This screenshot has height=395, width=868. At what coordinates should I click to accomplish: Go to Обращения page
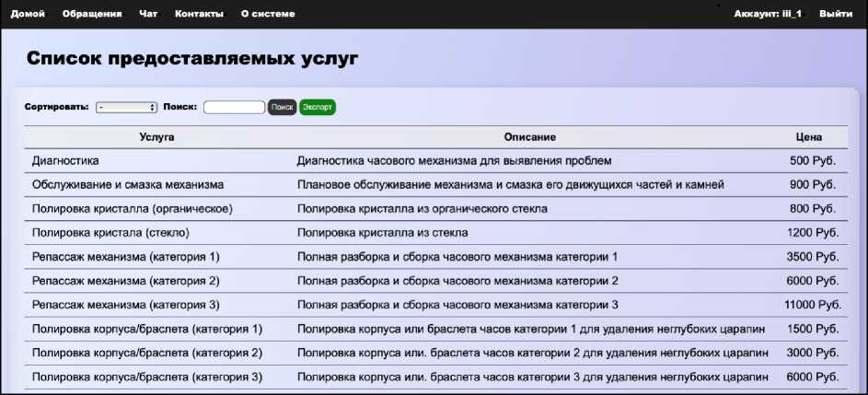click(x=92, y=14)
